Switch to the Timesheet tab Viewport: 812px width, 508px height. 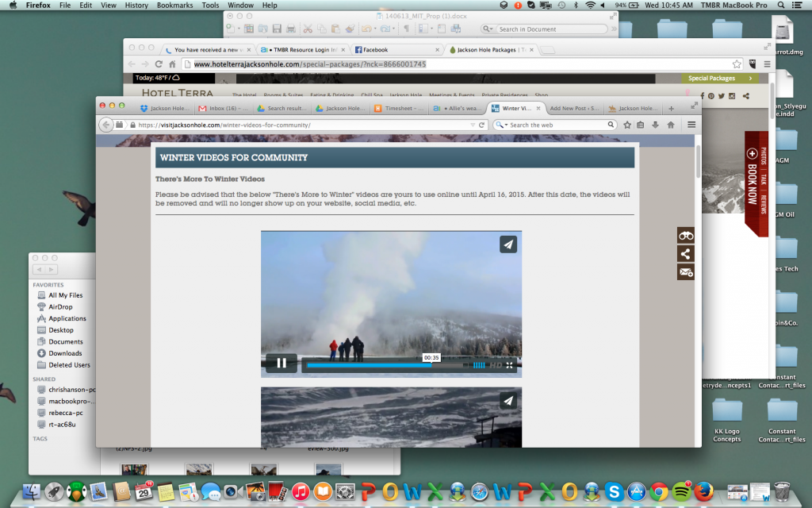(400, 108)
